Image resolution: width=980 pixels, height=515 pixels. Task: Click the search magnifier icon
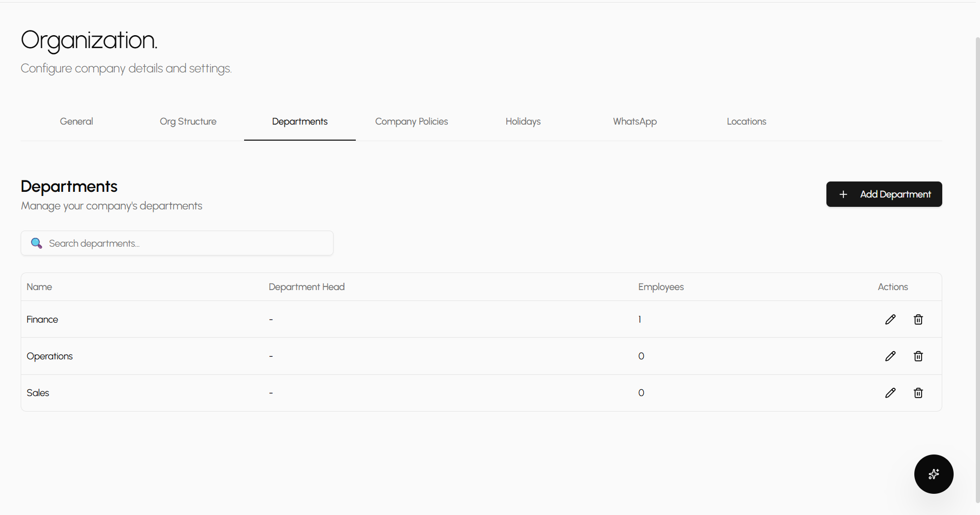[36, 243]
